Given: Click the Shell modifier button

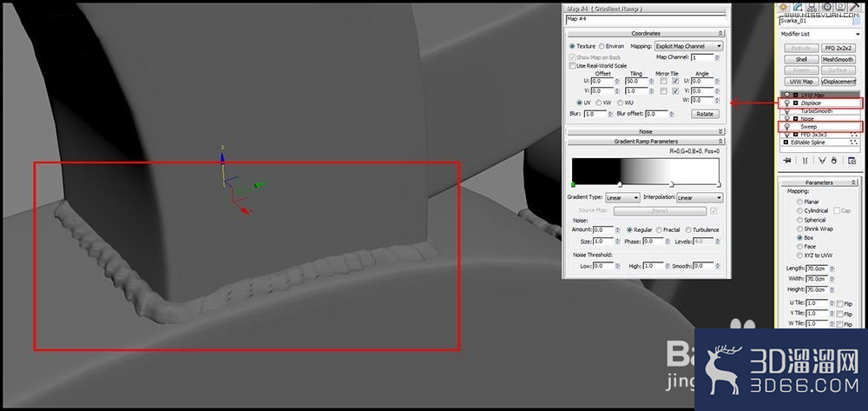Looking at the screenshot, I should coord(801,59).
